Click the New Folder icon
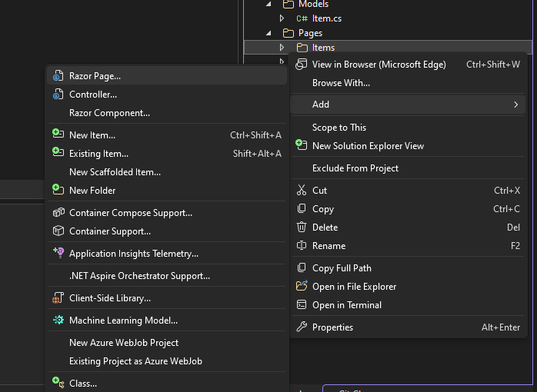Screen dimensions: 537x392 point(58,189)
